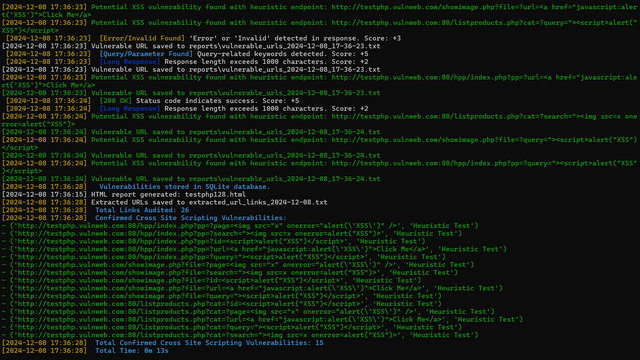Click the '[Error/Invalid Found]' tag
Viewport: 640px width, 360px height.
[x=142, y=38]
